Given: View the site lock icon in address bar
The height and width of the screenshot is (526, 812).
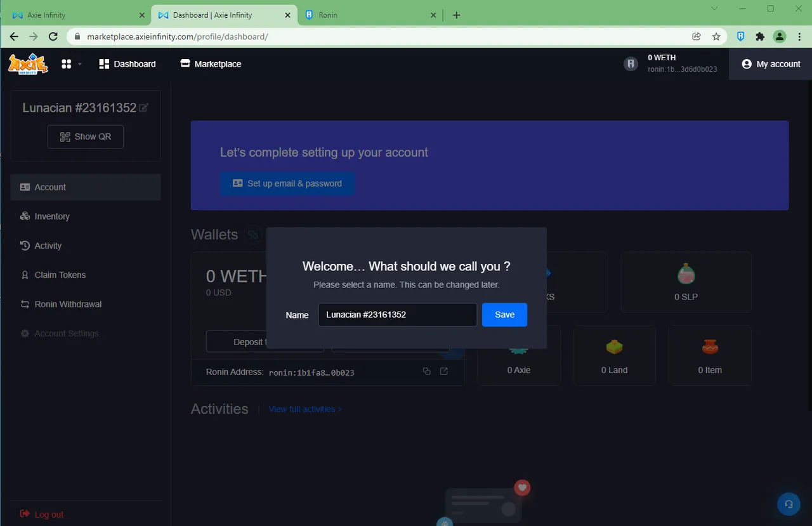Looking at the screenshot, I should [77, 37].
